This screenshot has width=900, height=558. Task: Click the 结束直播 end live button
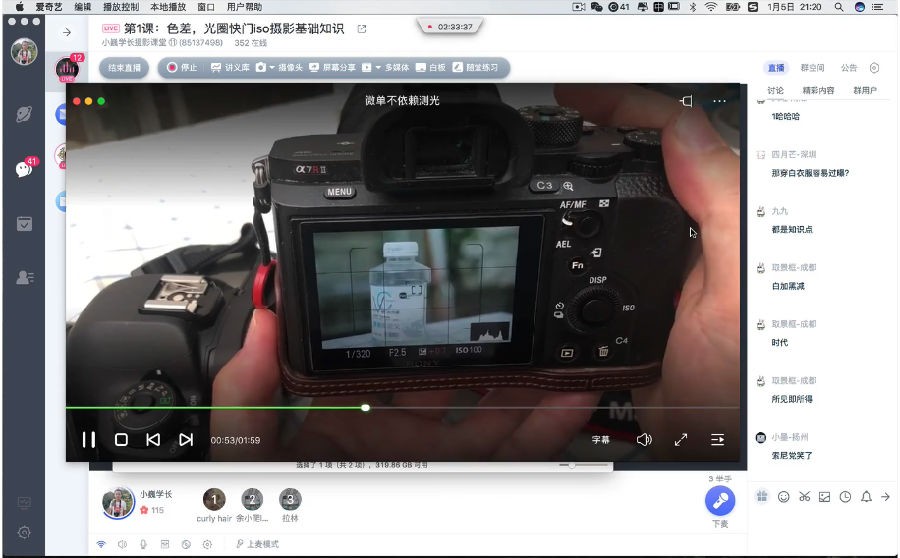pos(125,68)
